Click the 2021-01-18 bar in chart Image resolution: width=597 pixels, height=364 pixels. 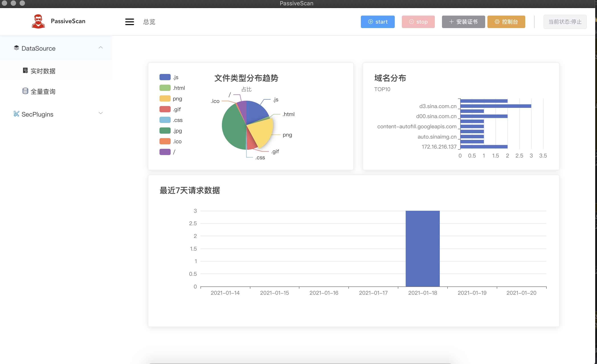pyautogui.click(x=422, y=248)
